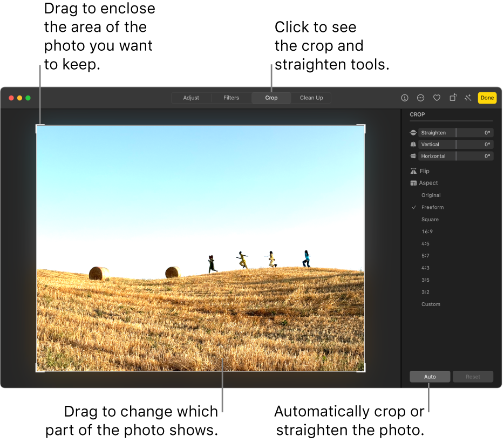Image resolution: width=504 pixels, height=442 pixels.
Task: Select the Custom aspect ratio option
Action: [x=431, y=304]
